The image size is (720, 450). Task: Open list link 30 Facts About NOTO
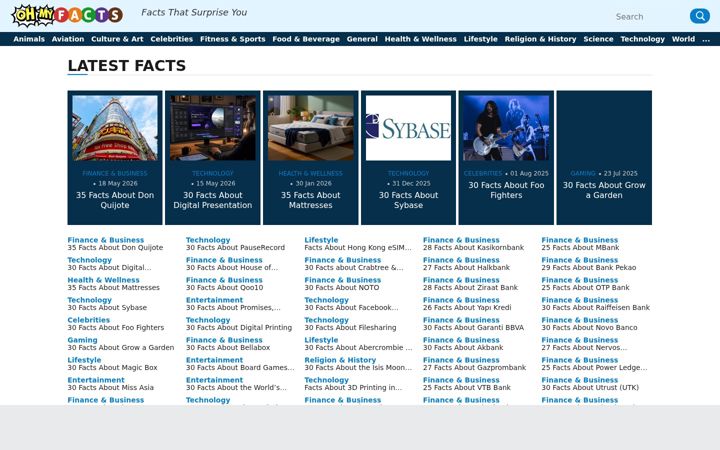(x=342, y=287)
